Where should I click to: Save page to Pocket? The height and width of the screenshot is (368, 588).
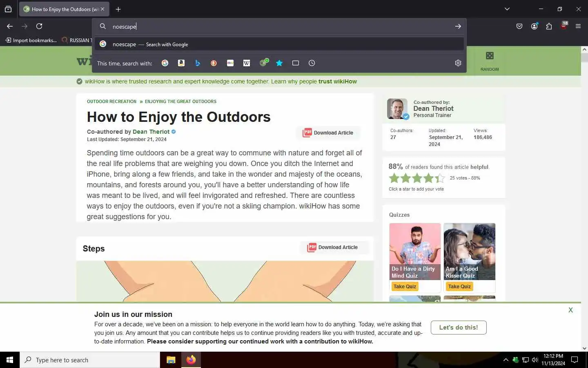coord(519,26)
